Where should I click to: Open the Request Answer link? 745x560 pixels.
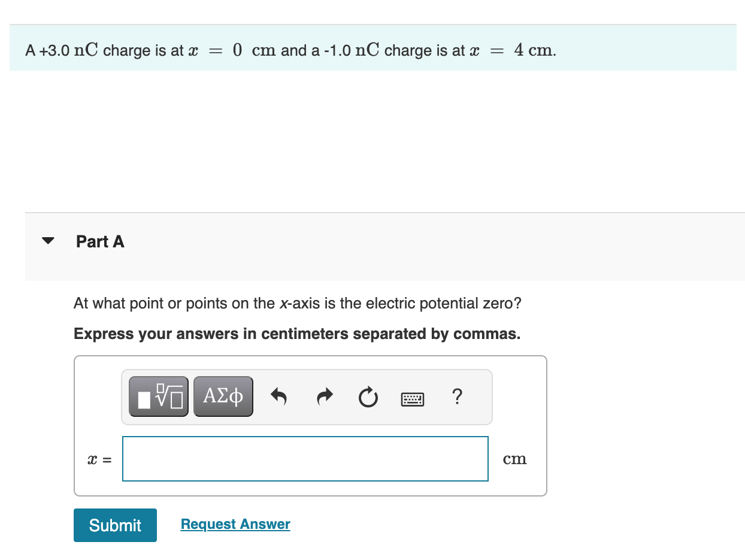pos(235,524)
